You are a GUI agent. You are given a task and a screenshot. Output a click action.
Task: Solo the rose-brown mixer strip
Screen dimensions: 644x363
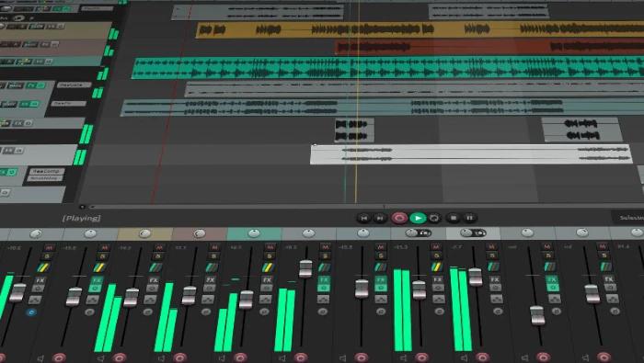[x=213, y=256]
